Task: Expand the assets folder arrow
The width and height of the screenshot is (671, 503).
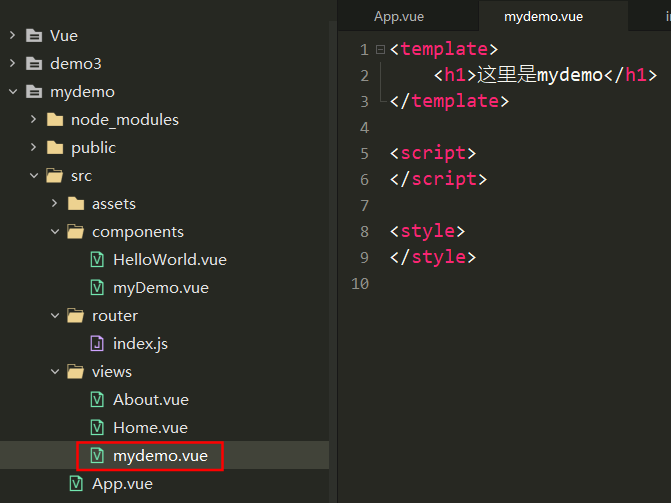Action: [54, 203]
